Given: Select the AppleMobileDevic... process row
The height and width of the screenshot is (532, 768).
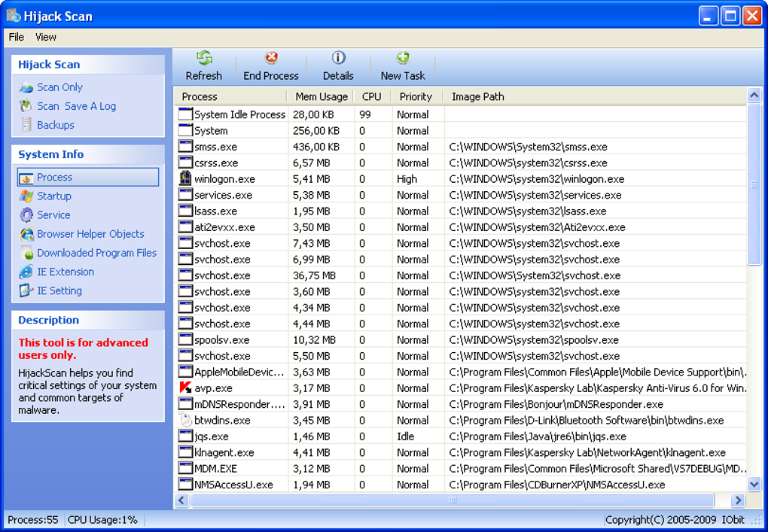Looking at the screenshot, I should pyautogui.click(x=460, y=372).
